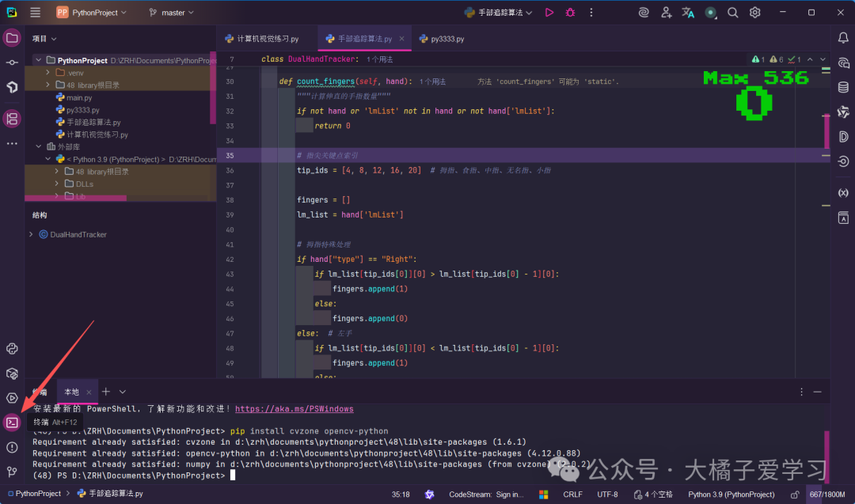Open the Python Console icon
Image resolution: width=855 pixels, height=504 pixels.
tap(12, 349)
